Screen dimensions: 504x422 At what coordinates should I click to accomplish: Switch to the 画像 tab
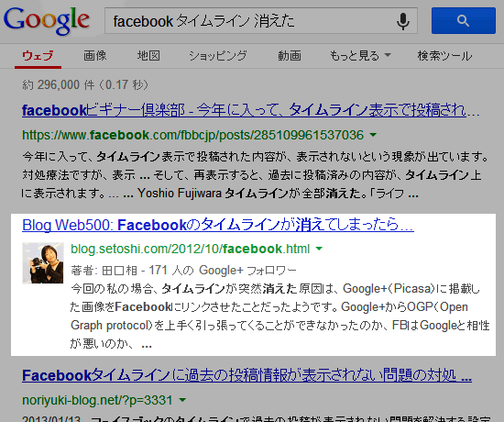coord(94,56)
